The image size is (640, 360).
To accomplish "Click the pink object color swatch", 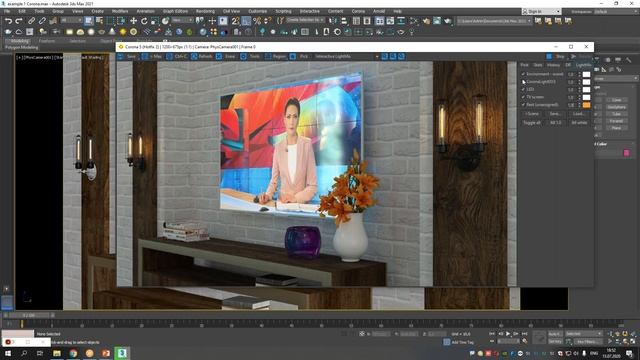I will click(x=627, y=153).
